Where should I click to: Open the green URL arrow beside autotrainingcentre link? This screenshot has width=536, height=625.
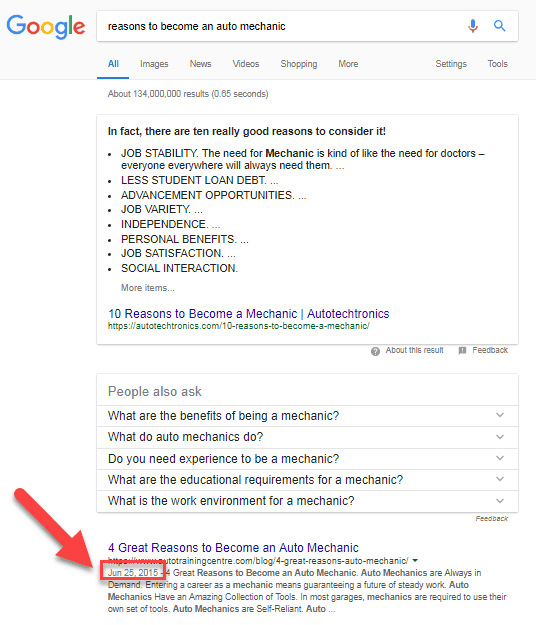[415, 560]
